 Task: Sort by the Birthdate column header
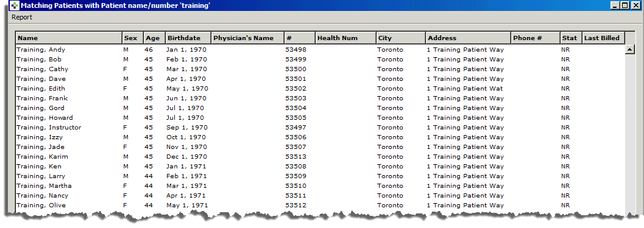coord(188,38)
